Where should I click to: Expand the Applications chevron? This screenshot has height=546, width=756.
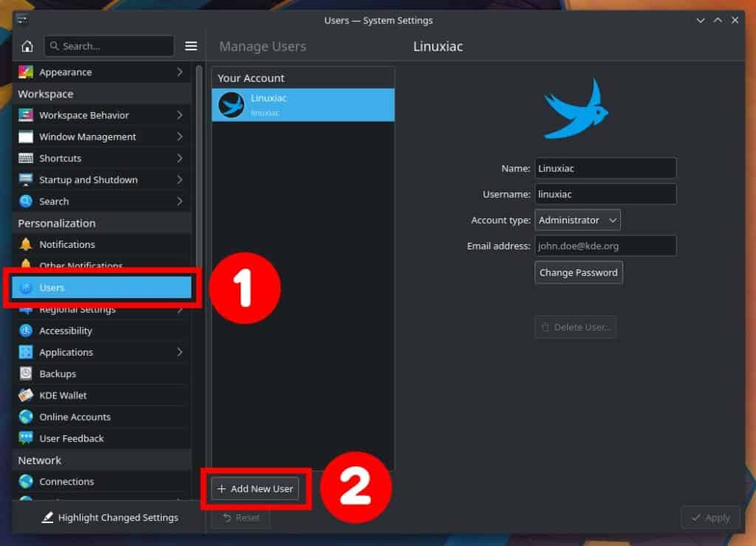tap(180, 352)
